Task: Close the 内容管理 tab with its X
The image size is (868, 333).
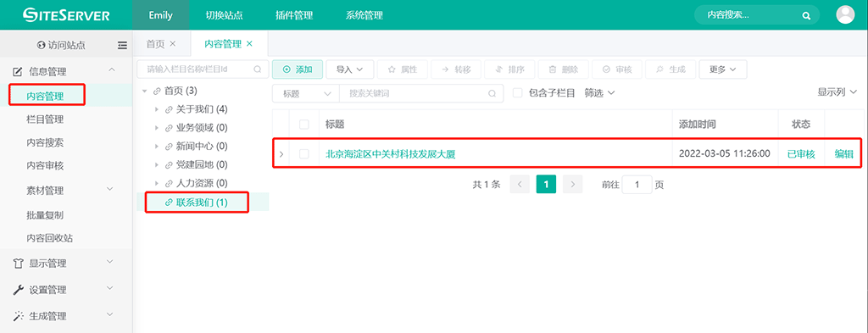Action: coord(249,44)
